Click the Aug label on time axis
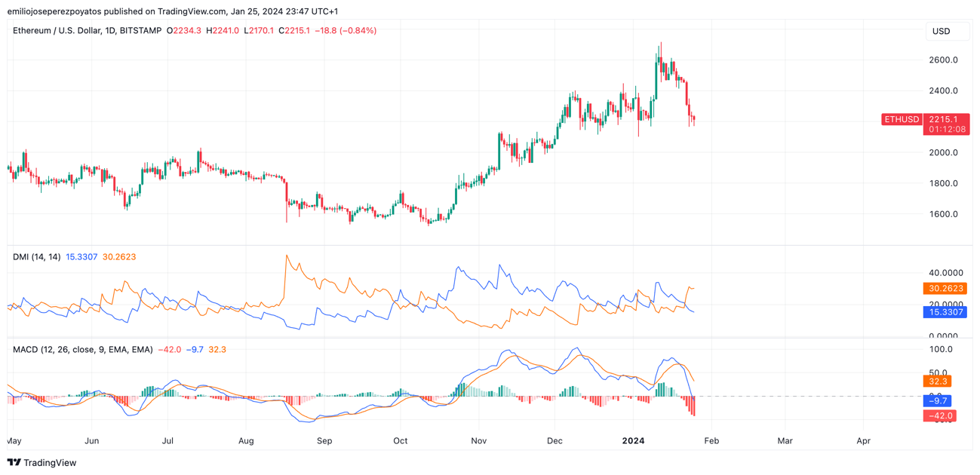Screen dimensions: 980x475 pyautogui.click(x=246, y=441)
